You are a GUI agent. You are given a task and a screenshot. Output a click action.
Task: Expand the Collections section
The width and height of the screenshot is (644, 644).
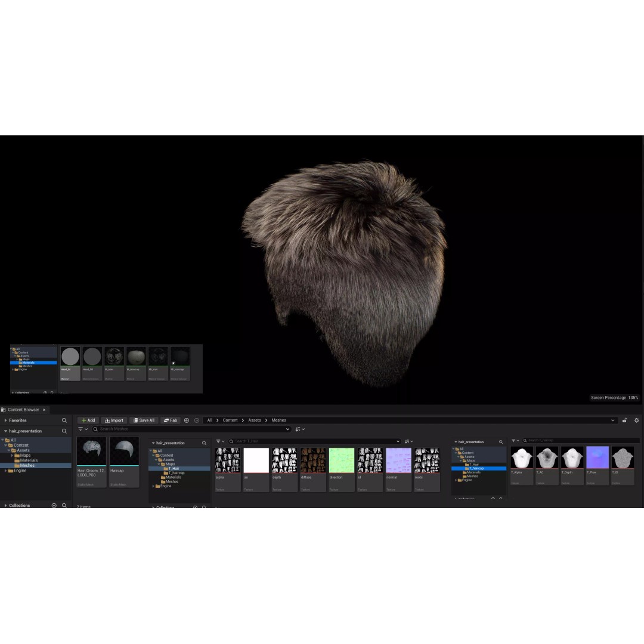(5, 506)
